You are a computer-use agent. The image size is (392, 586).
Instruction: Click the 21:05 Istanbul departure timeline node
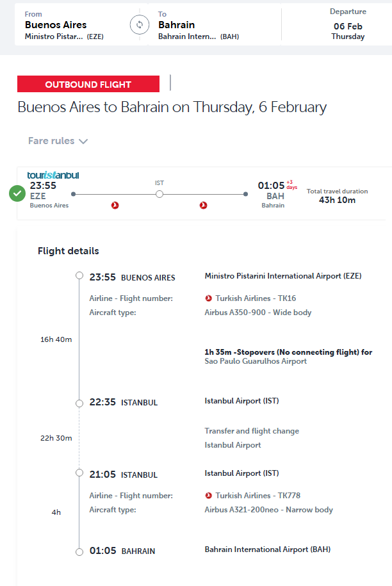point(79,473)
